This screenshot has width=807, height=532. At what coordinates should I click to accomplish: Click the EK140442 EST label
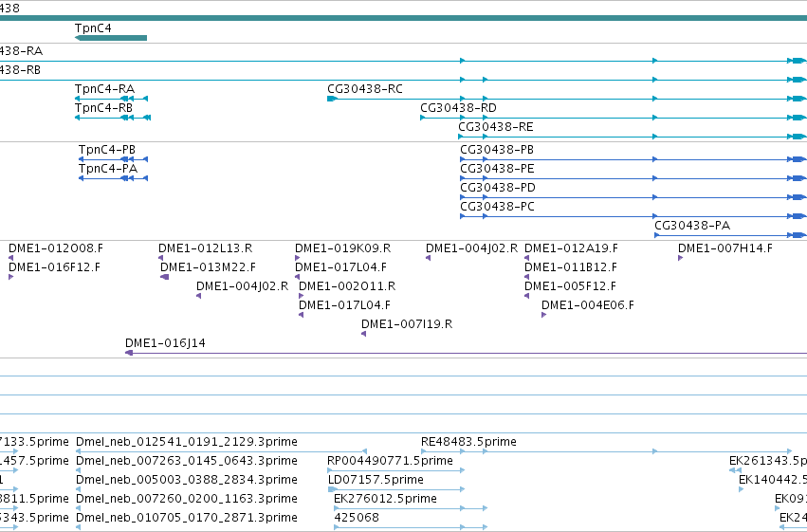coord(773,480)
